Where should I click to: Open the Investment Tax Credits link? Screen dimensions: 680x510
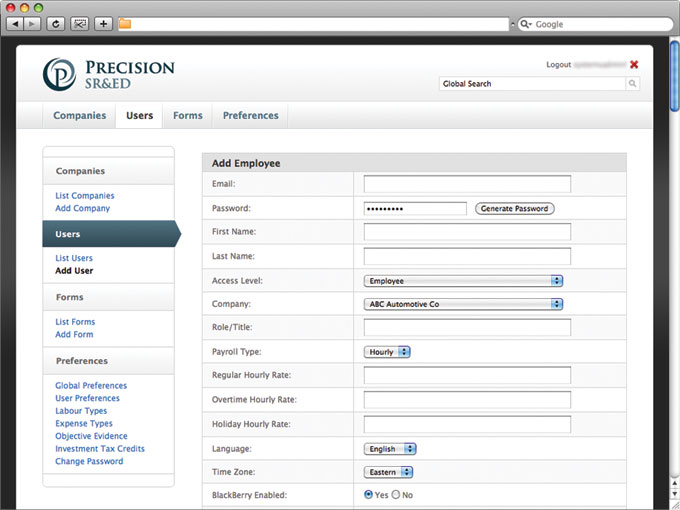[100, 448]
